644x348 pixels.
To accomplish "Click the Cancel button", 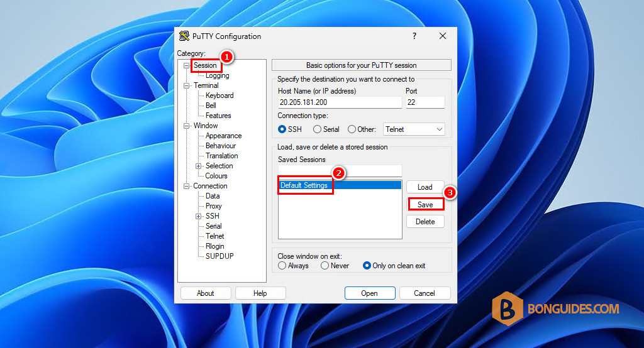I will click(425, 293).
